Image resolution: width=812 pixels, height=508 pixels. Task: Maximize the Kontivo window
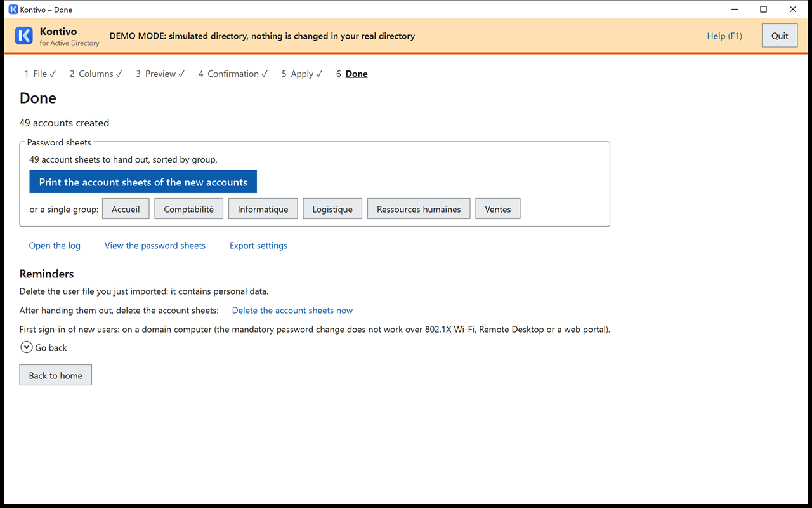pyautogui.click(x=764, y=10)
